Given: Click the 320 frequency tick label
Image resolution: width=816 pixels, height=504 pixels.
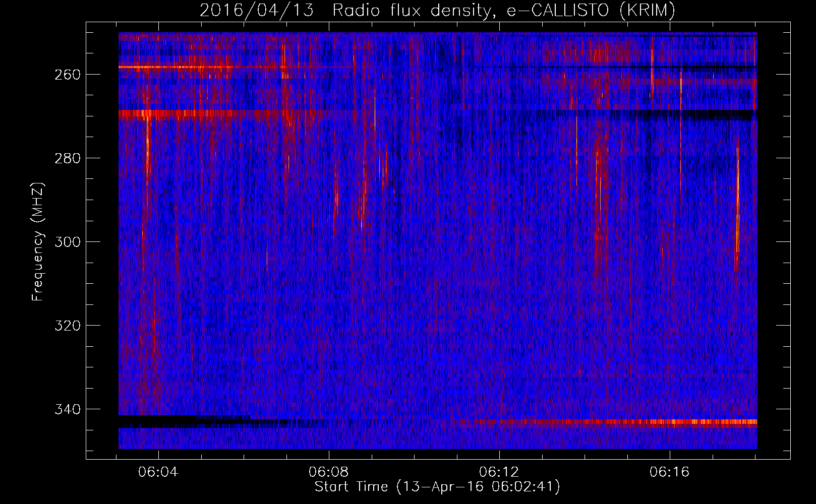Looking at the screenshot, I should click(67, 326).
